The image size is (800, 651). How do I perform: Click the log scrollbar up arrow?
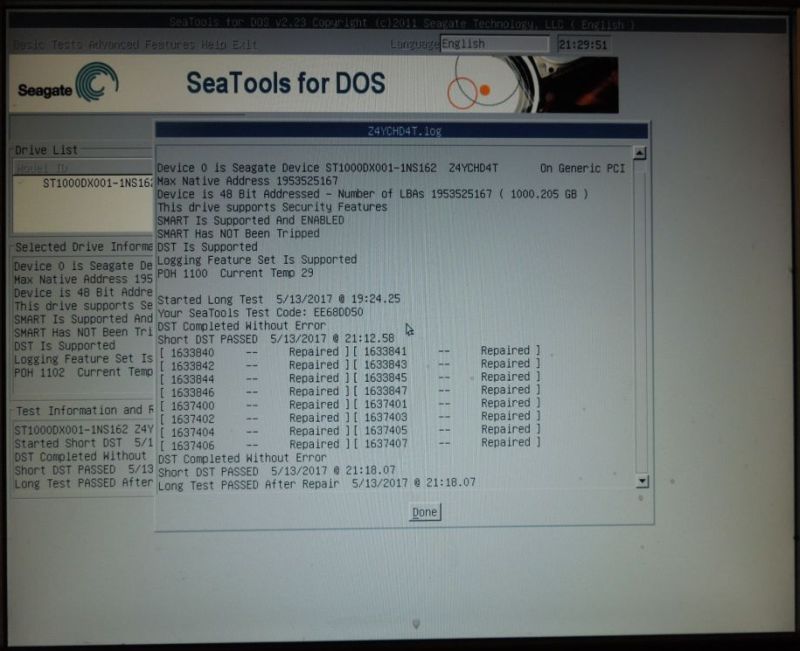(x=640, y=153)
